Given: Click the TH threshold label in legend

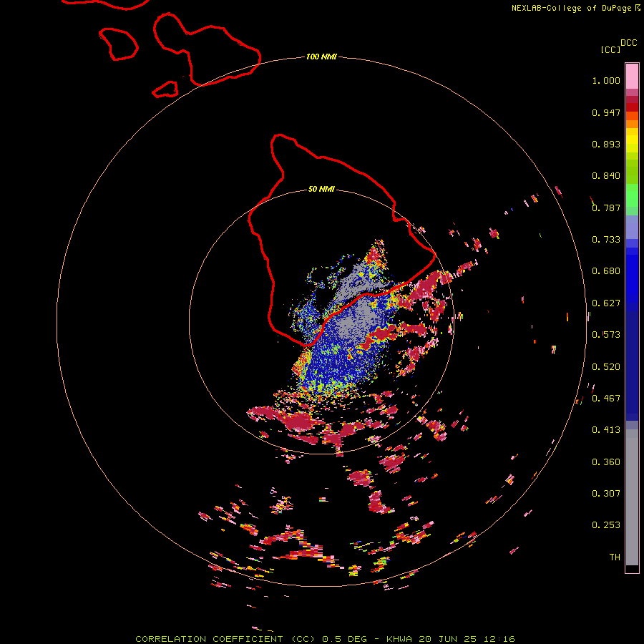Looking at the screenshot, I should tap(615, 557).
